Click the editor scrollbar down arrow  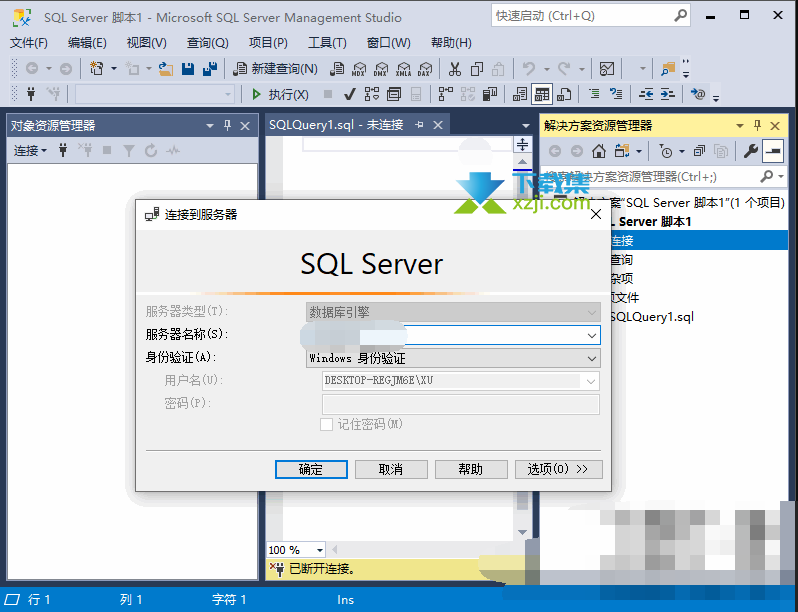click(x=522, y=532)
